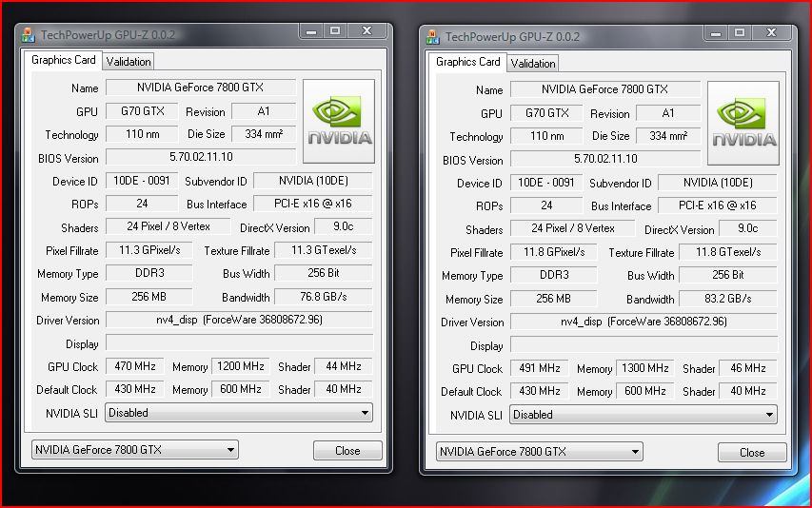Click the NVIDIA logo in the right GPU-Z window
812x508 pixels.
[x=743, y=123]
